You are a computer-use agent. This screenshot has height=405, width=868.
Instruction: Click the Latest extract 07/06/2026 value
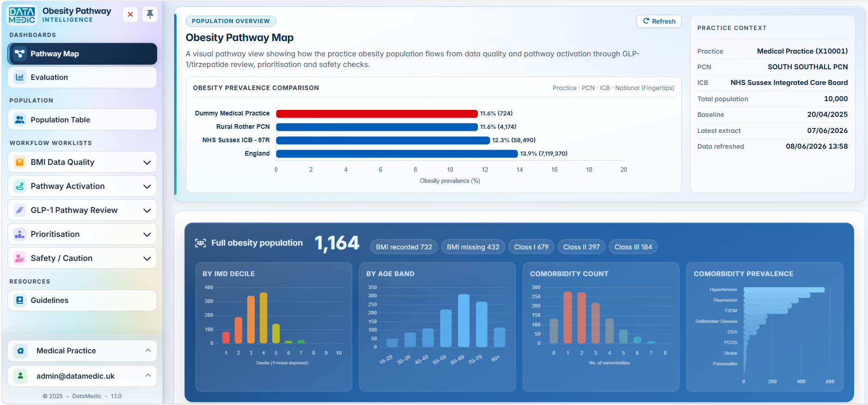(x=827, y=131)
